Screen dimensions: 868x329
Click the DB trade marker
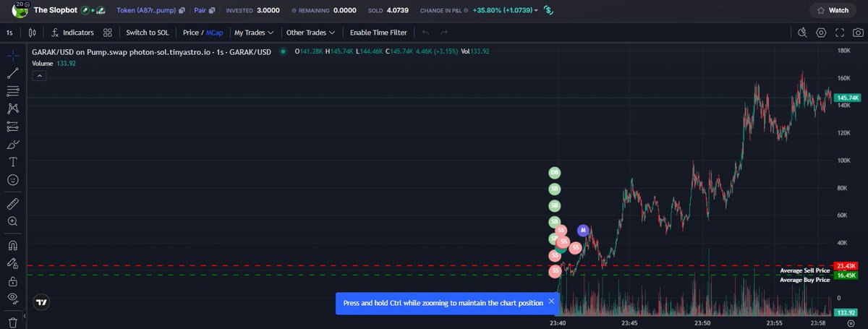tap(555, 172)
